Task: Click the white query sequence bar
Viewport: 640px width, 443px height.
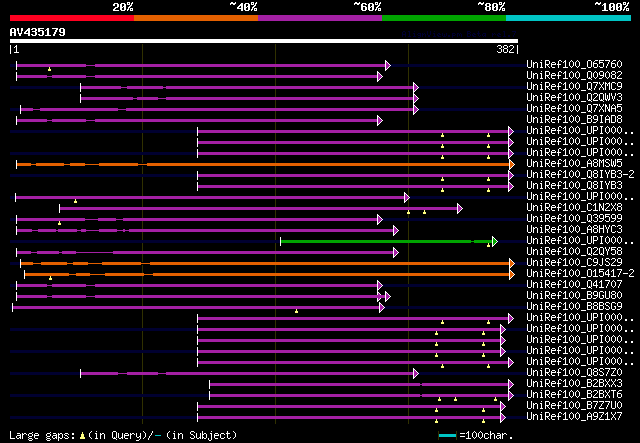Action: [264, 41]
